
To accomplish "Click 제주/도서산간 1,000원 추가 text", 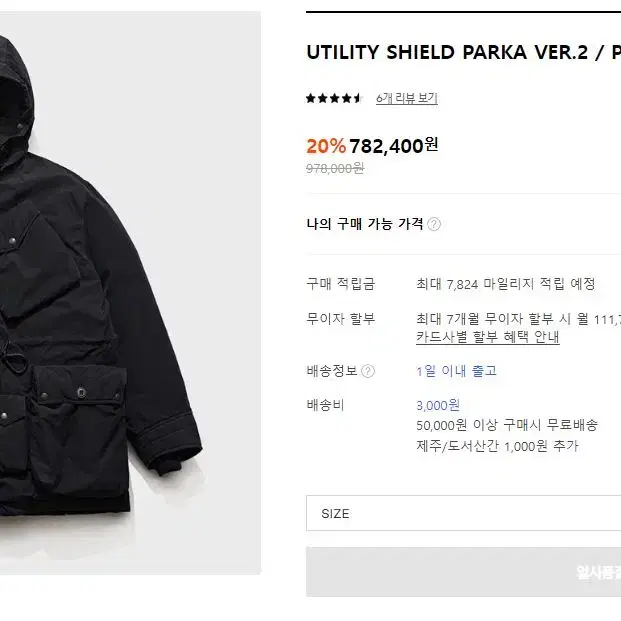I will pos(497,446).
